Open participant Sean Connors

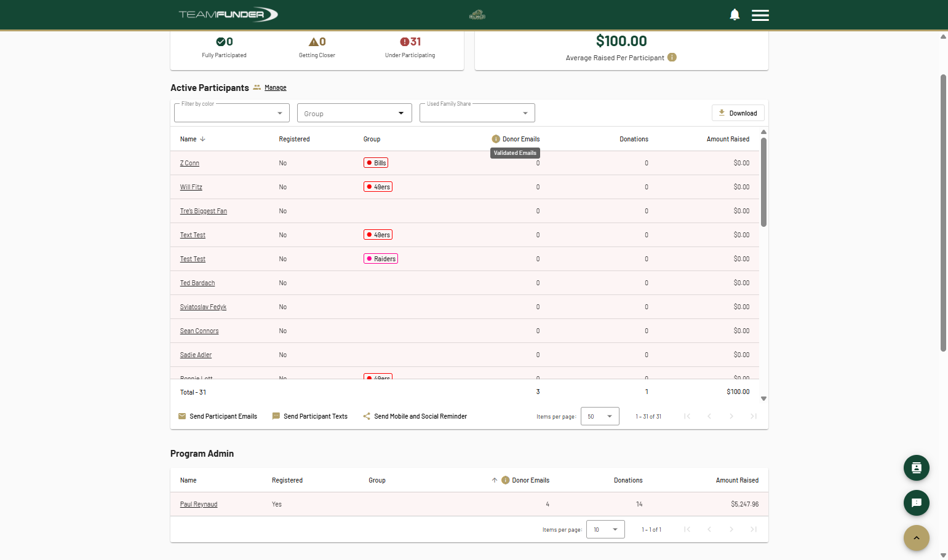199,331
